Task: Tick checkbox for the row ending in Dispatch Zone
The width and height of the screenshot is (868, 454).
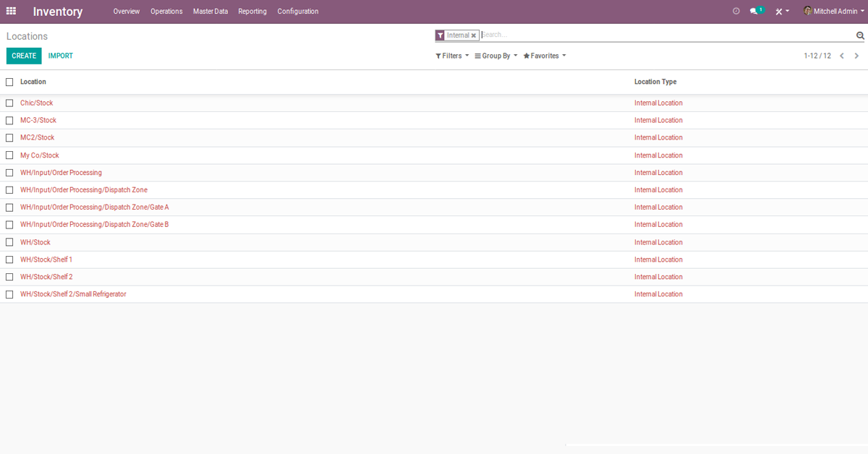Action: coord(9,190)
